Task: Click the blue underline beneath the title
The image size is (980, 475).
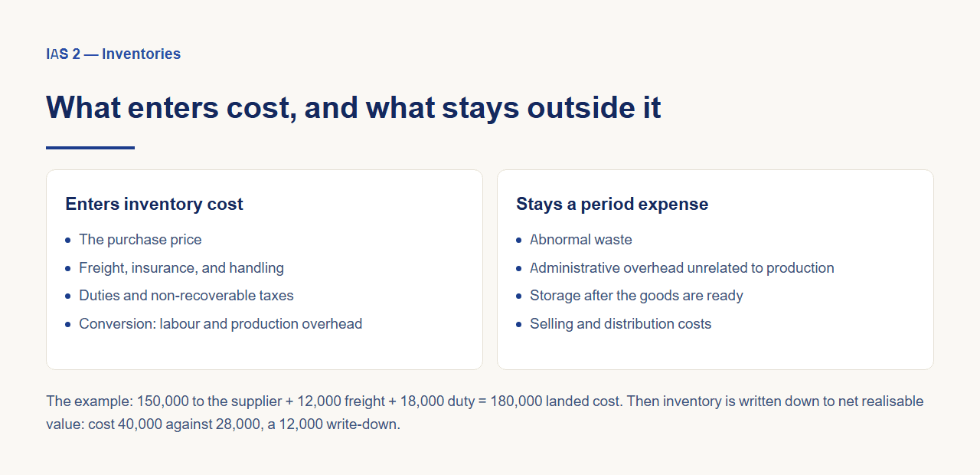Action: click(x=90, y=148)
